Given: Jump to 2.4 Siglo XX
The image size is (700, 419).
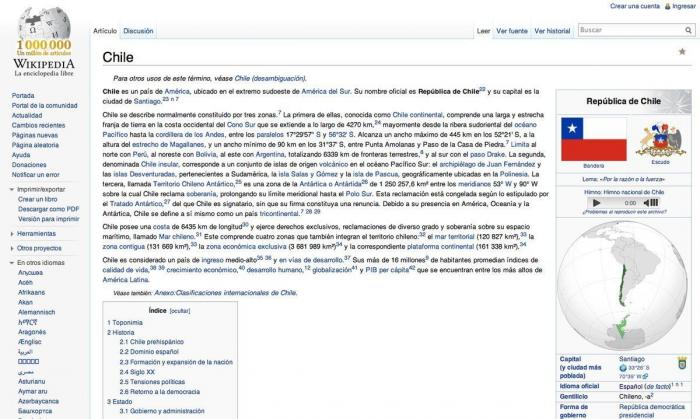Looking at the screenshot, I should pyautogui.click(x=137, y=372).
